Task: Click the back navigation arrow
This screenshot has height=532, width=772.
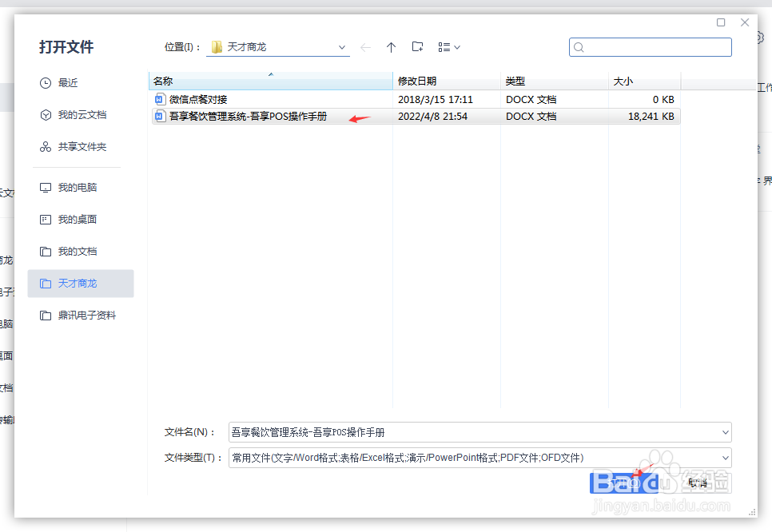Action: (x=365, y=47)
